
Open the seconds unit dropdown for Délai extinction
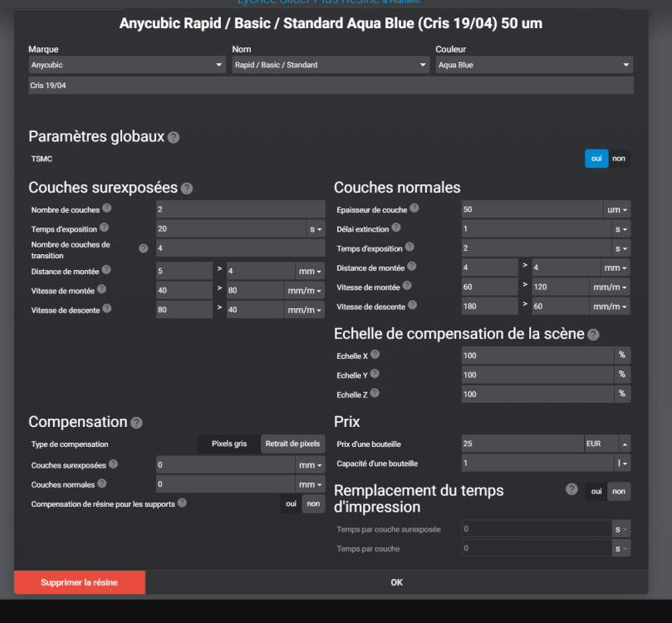pos(621,228)
